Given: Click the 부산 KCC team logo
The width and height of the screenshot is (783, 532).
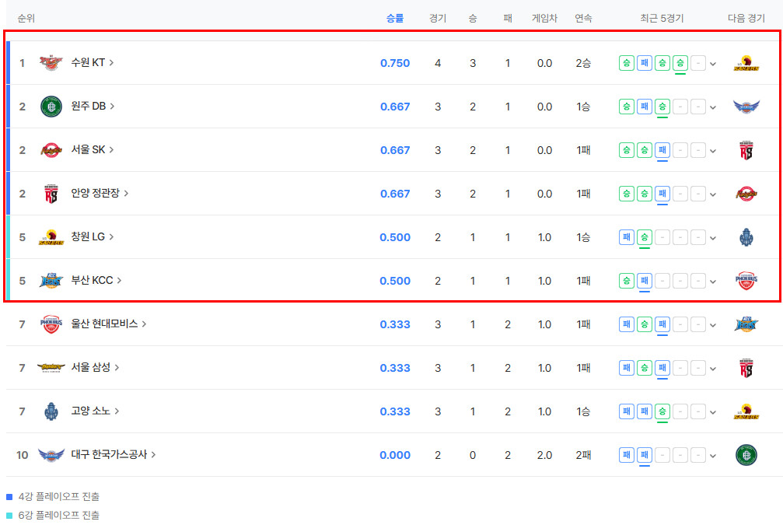Looking at the screenshot, I should [x=51, y=281].
